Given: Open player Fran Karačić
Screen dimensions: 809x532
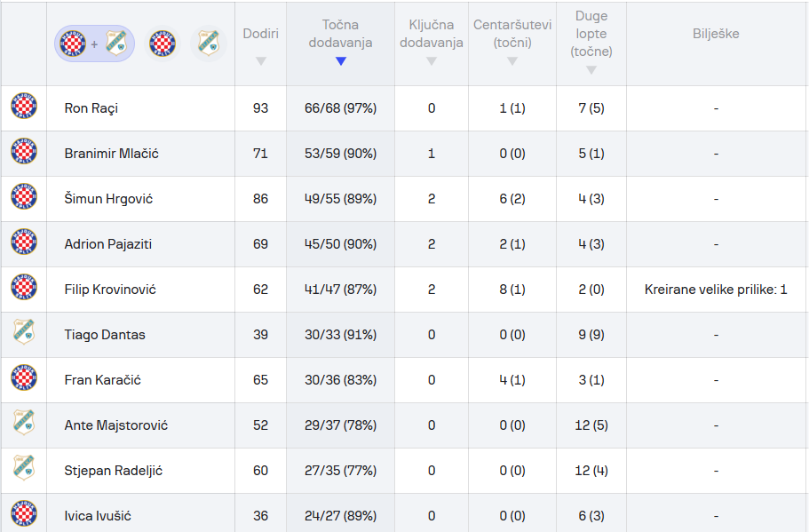Looking at the screenshot, I should coord(102,380).
